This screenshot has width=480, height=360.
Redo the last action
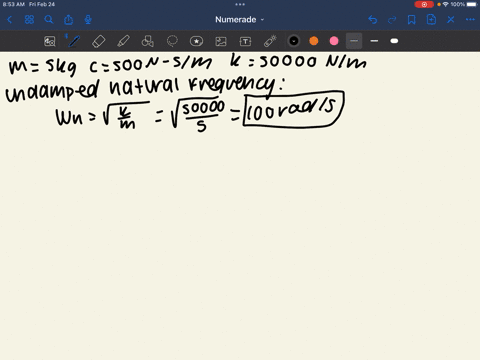[x=392, y=20]
